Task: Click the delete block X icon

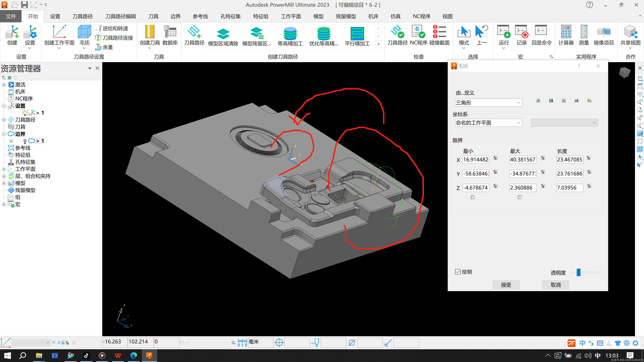Action: (x=564, y=101)
